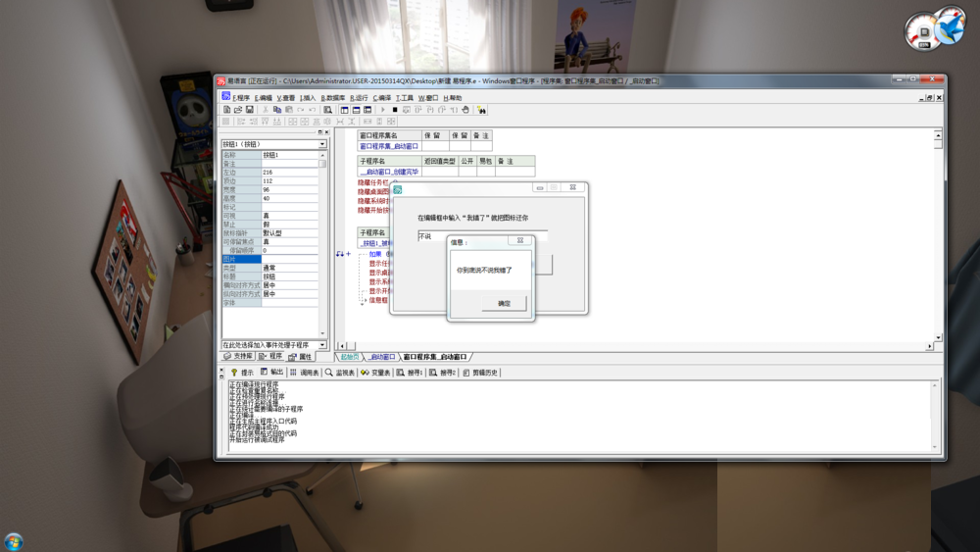Click the code editor horizontal scrollbar left arrow
The image size is (980, 552).
pyautogui.click(x=341, y=346)
